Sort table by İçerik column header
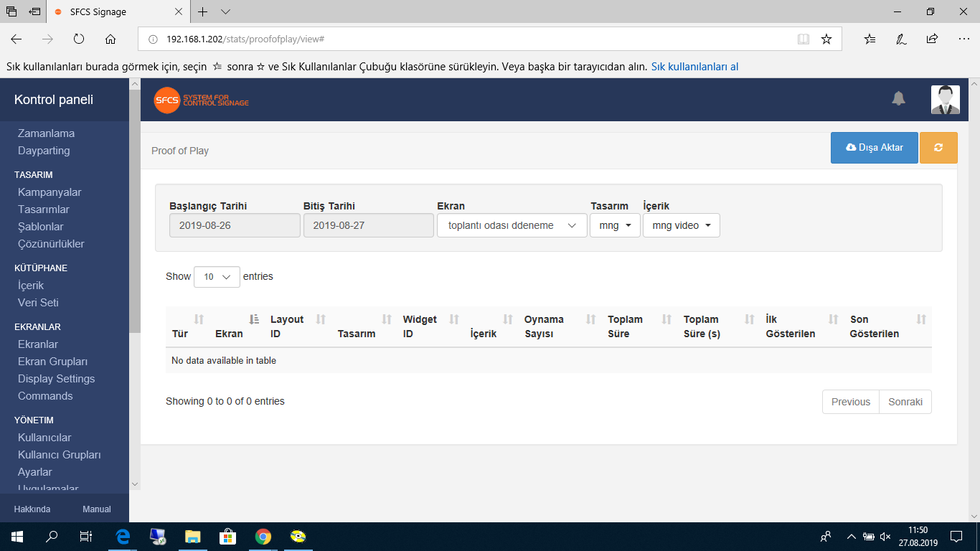Image resolution: width=980 pixels, height=551 pixels. pyautogui.click(x=491, y=326)
